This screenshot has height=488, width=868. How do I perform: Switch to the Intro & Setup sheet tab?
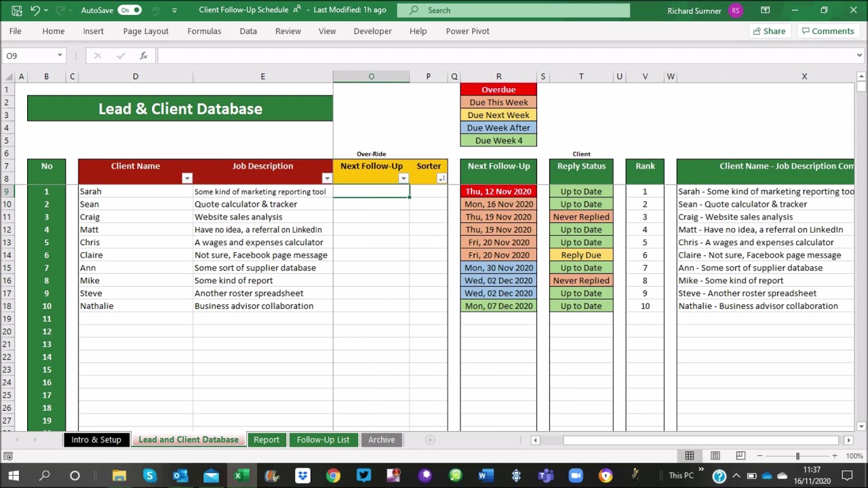tap(96, 440)
